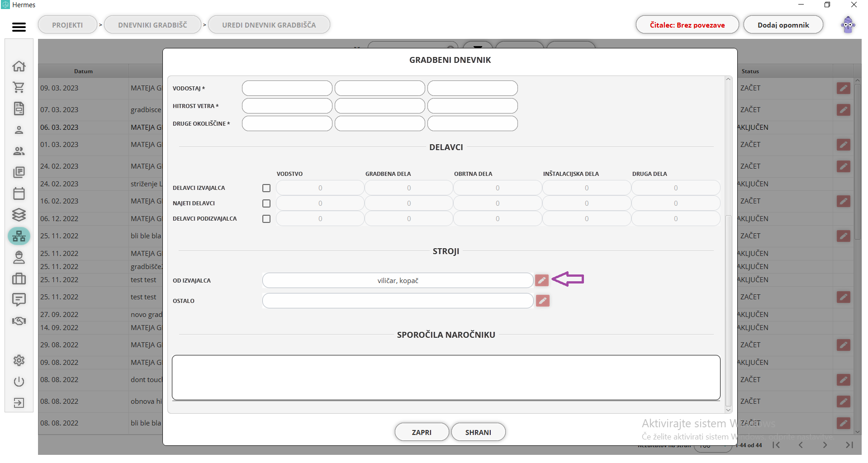
Task: Navigate to DNEVNIKI GRADBIŠČ breadcrumb
Action: click(152, 25)
